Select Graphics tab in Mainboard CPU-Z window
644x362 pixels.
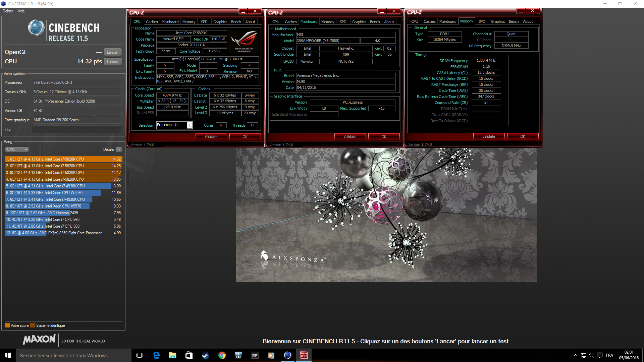coord(359,22)
